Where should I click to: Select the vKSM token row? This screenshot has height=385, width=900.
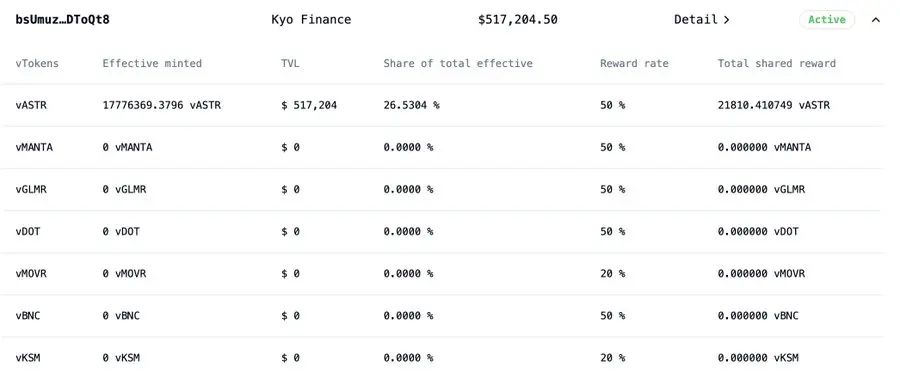pos(442,358)
